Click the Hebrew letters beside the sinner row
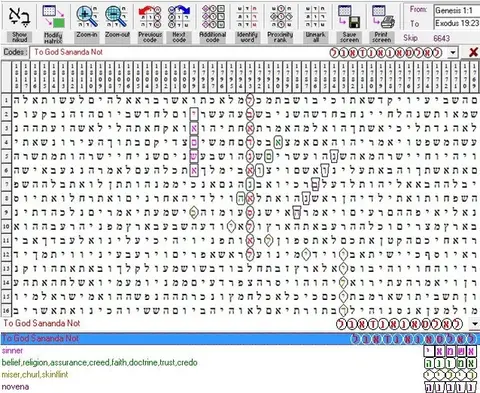 point(450,351)
